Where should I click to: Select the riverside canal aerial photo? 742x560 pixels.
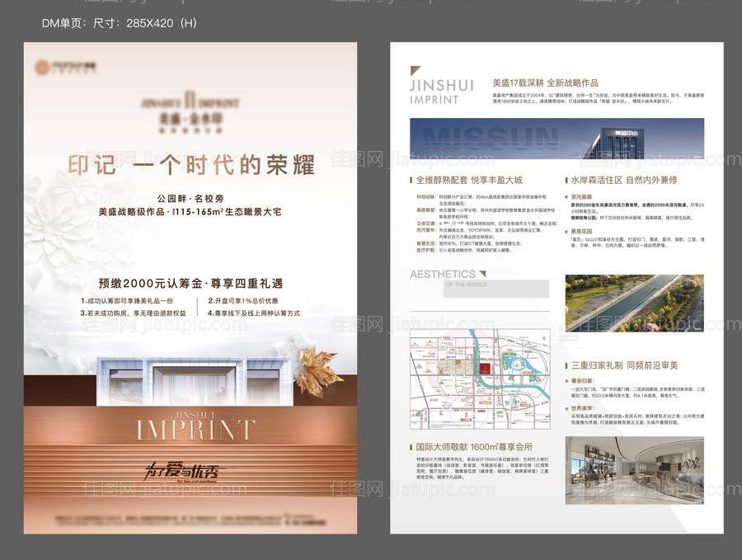pos(634,304)
